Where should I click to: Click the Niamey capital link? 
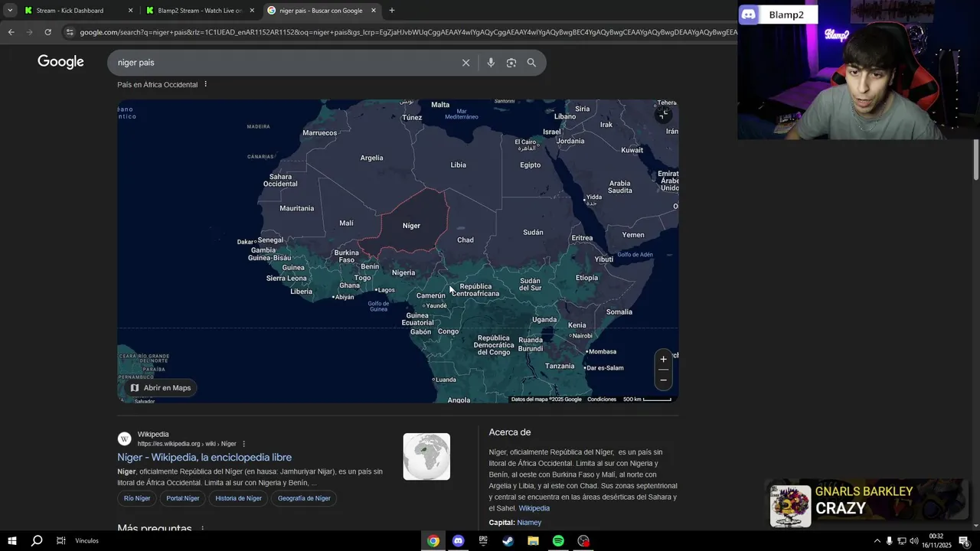[x=529, y=523]
